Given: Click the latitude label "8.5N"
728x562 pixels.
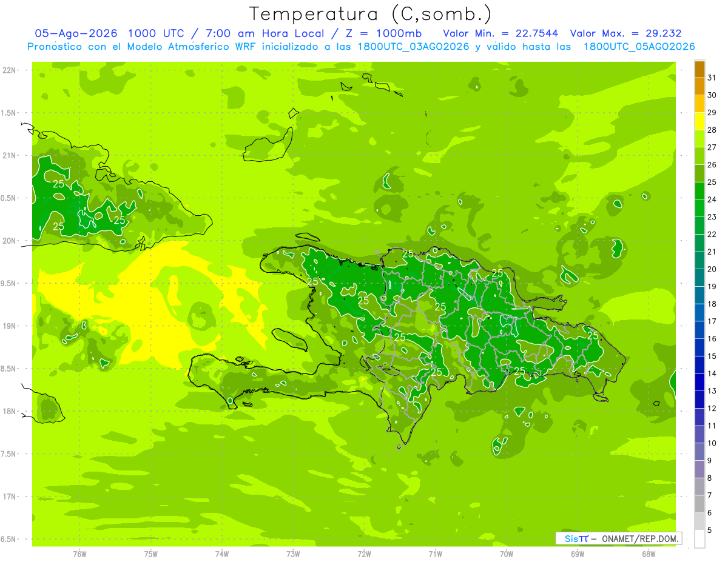Looking at the screenshot, I should point(9,369).
